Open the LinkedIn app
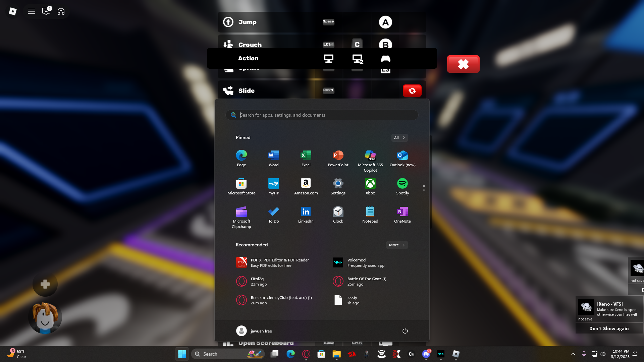Viewport: 644px width, 362px height. (306, 215)
